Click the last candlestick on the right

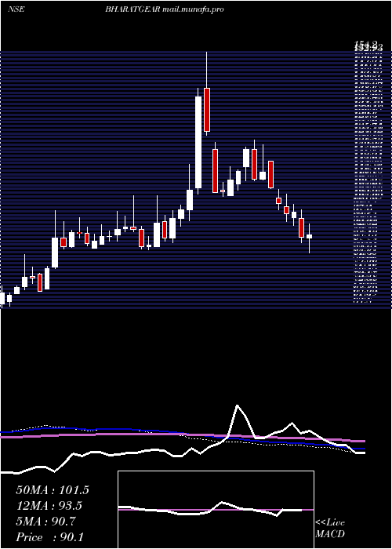(309, 237)
